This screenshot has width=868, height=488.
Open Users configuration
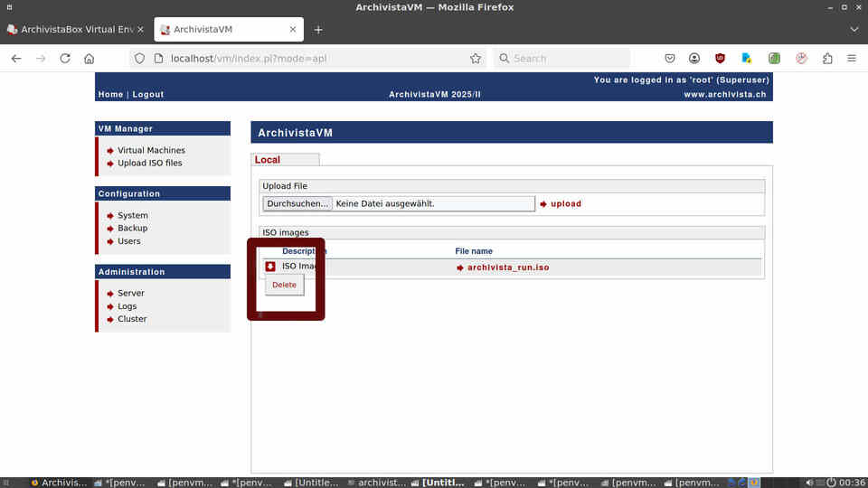click(x=129, y=241)
